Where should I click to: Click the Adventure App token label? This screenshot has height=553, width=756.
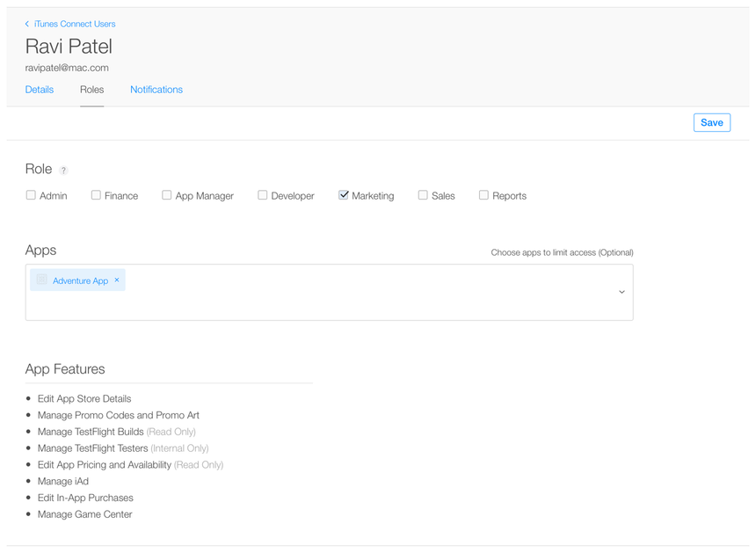tap(80, 281)
